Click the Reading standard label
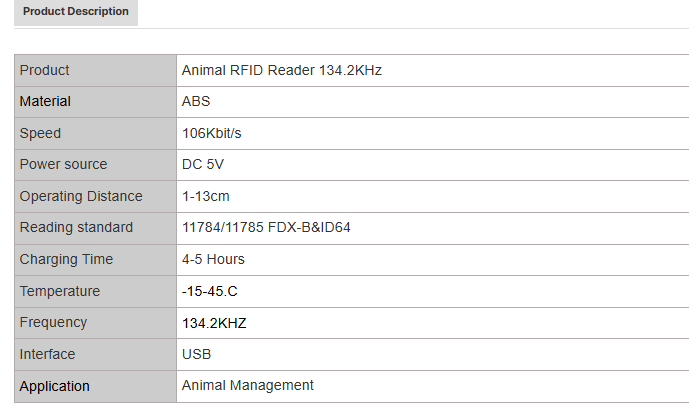The height and width of the screenshot is (409, 696). pos(76,227)
